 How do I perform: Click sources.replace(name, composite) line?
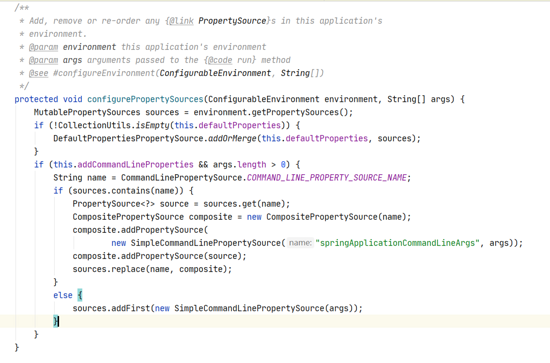[x=152, y=269]
